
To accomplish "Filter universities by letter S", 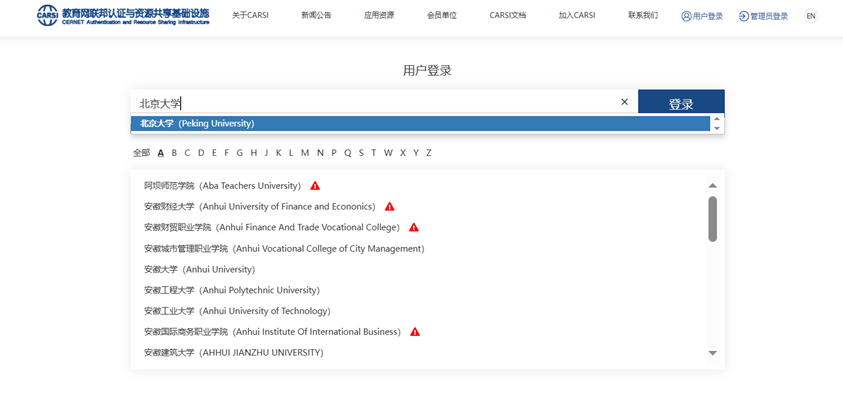I will pyautogui.click(x=361, y=153).
